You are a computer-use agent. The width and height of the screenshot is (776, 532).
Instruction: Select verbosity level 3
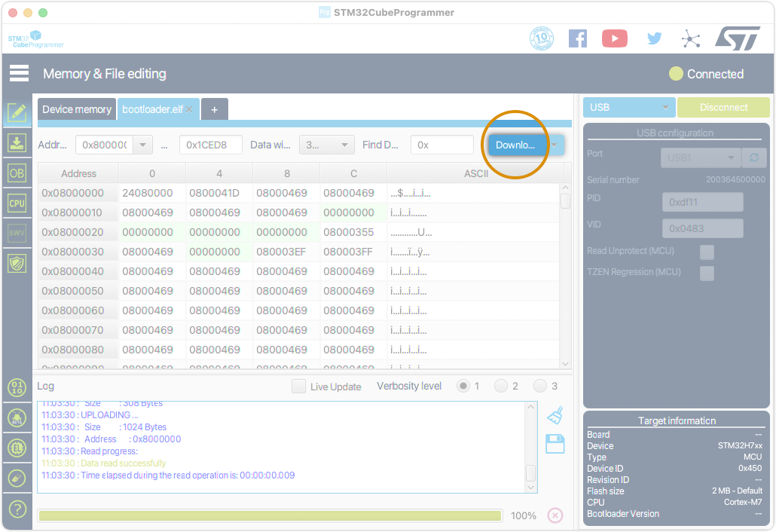tap(540, 386)
